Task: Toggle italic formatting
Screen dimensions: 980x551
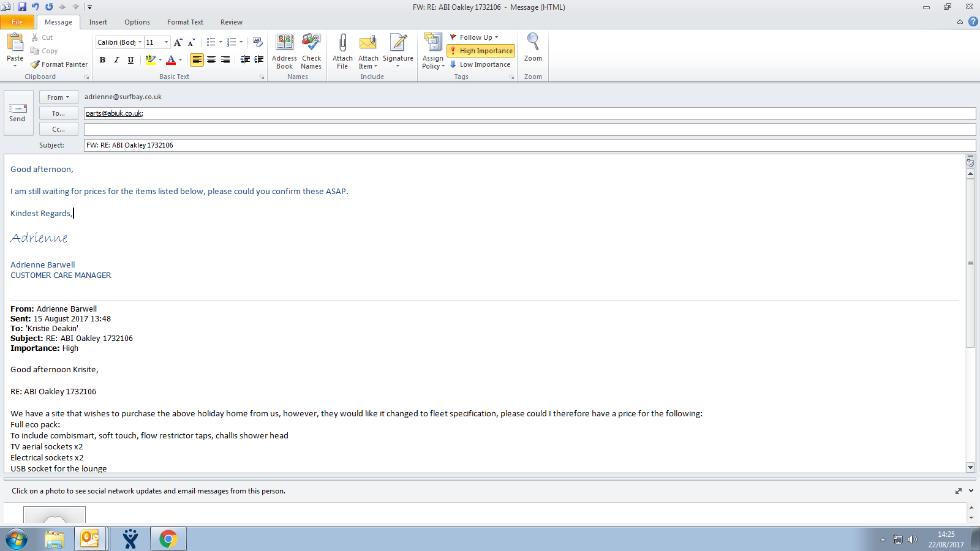Action: click(x=116, y=60)
